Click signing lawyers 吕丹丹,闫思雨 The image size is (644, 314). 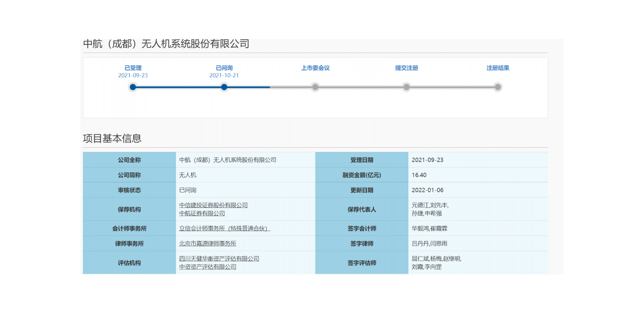pos(429,244)
